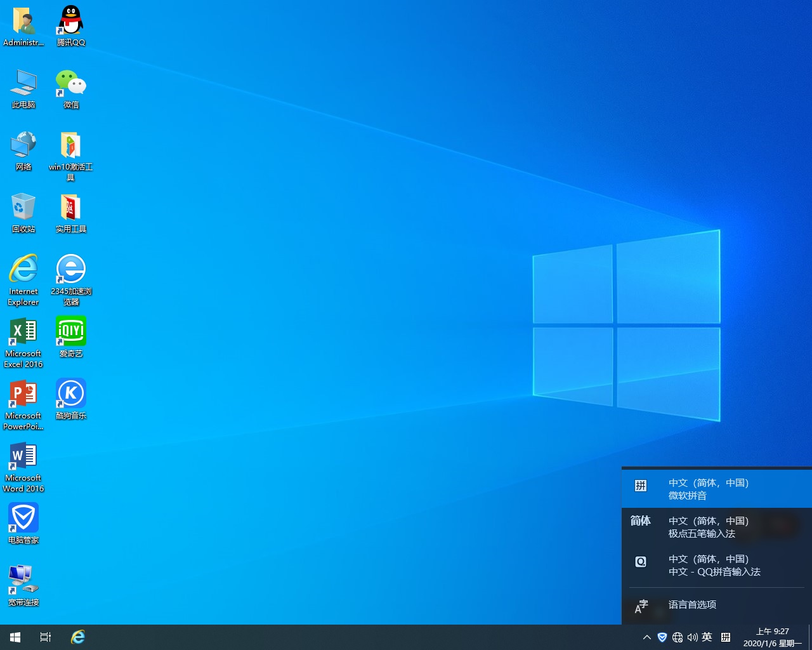Toggle the 英 Chinese/English input mode indicator
The height and width of the screenshot is (650, 812).
(707, 637)
